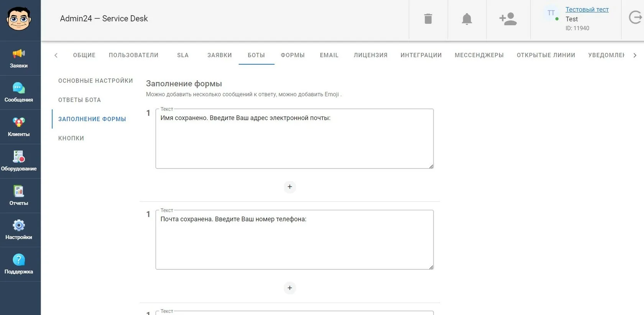This screenshot has height=315, width=644.
Task: Switch to the ИНТЕГРАЦИИ tab
Action: [421, 55]
